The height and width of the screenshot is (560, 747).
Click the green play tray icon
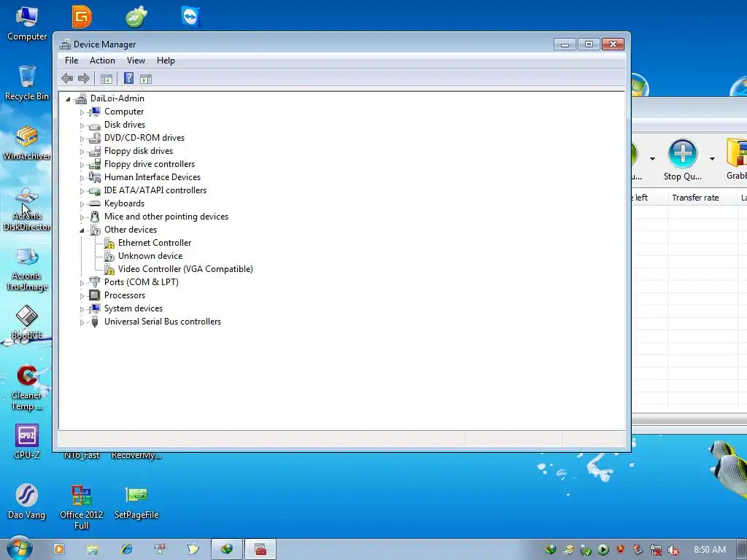[x=603, y=550]
